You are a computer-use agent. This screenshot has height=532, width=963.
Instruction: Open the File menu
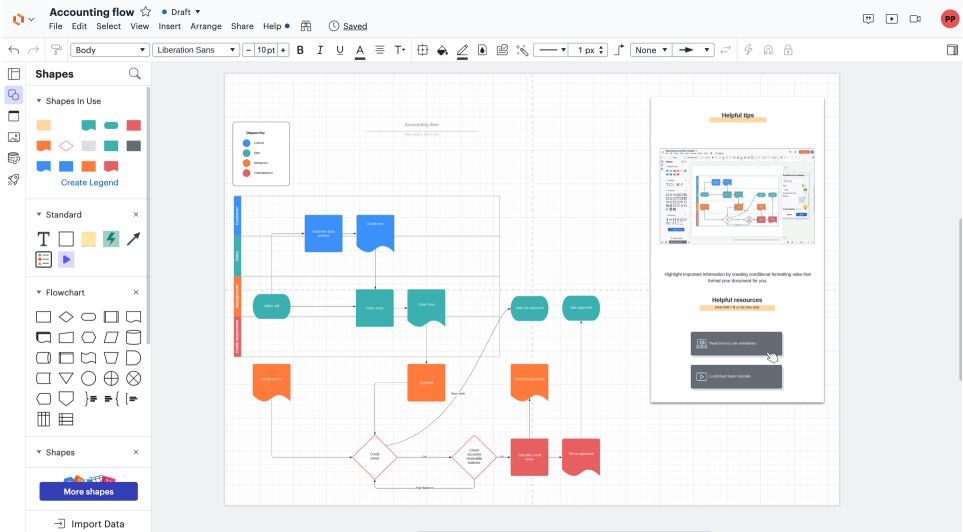point(55,26)
